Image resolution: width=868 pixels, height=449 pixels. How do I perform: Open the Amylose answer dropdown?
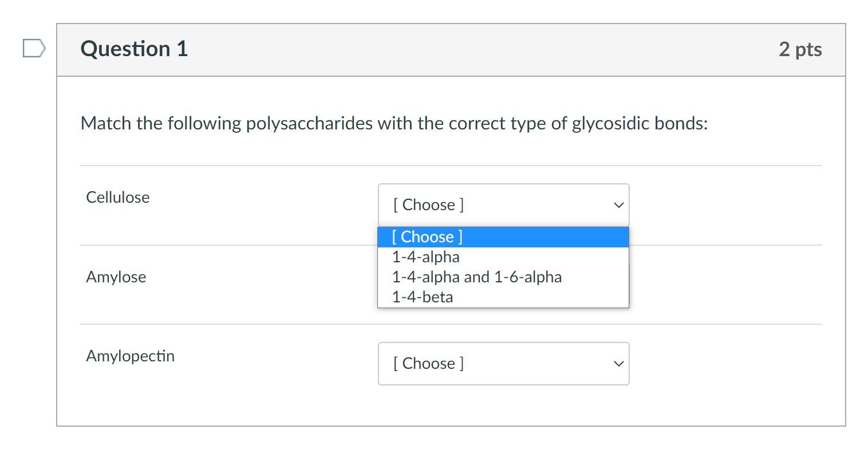point(503,277)
